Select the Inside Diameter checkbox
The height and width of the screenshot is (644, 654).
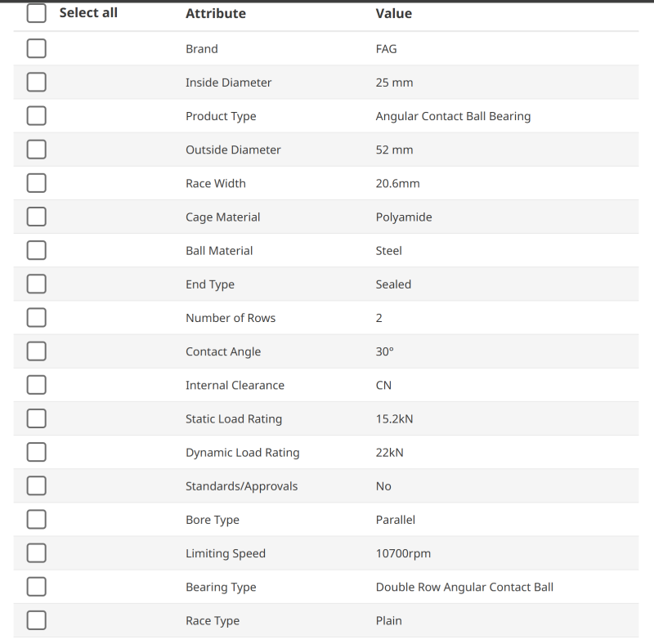click(x=36, y=83)
